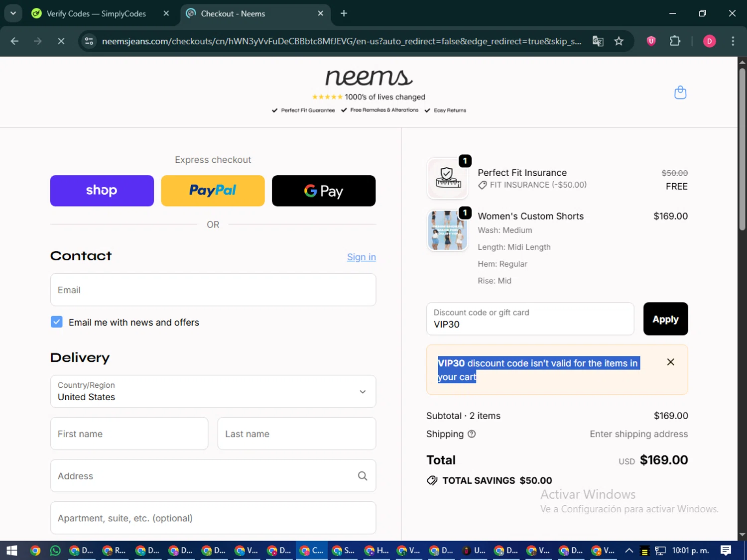Expand the Country/Region dropdown
The width and height of the screenshot is (747, 560).
[213, 391]
